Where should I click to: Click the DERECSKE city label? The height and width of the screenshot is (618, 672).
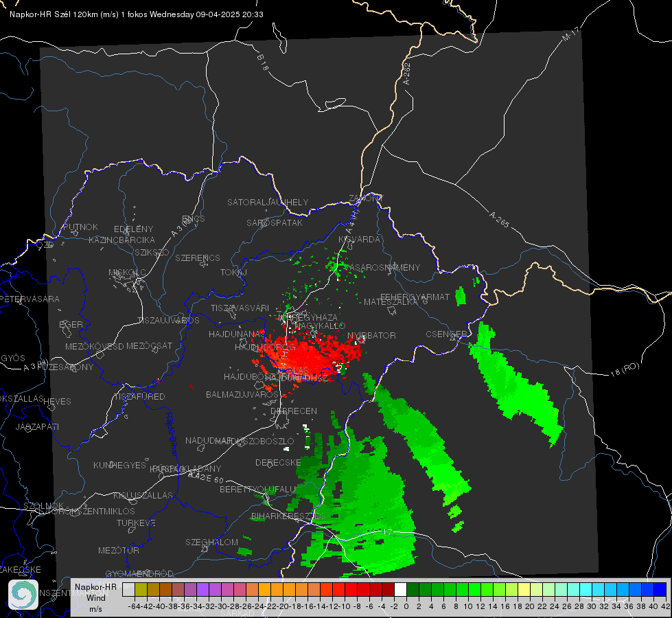click(x=278, y=463)
